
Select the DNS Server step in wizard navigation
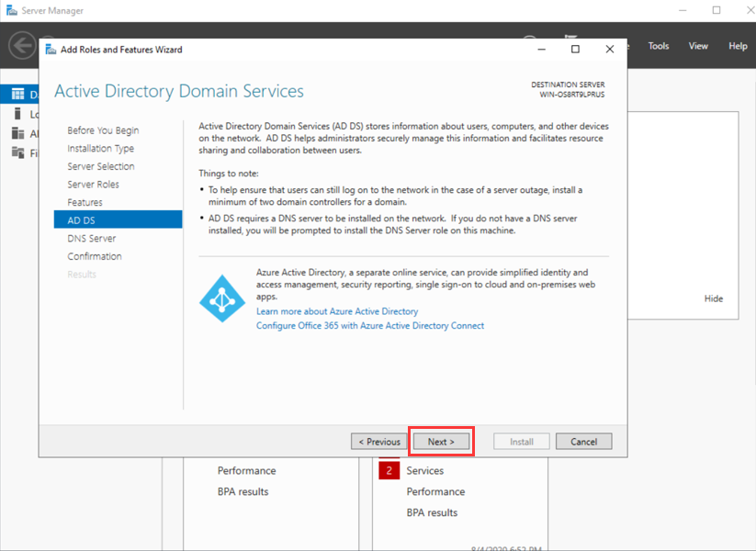[91, 238]
